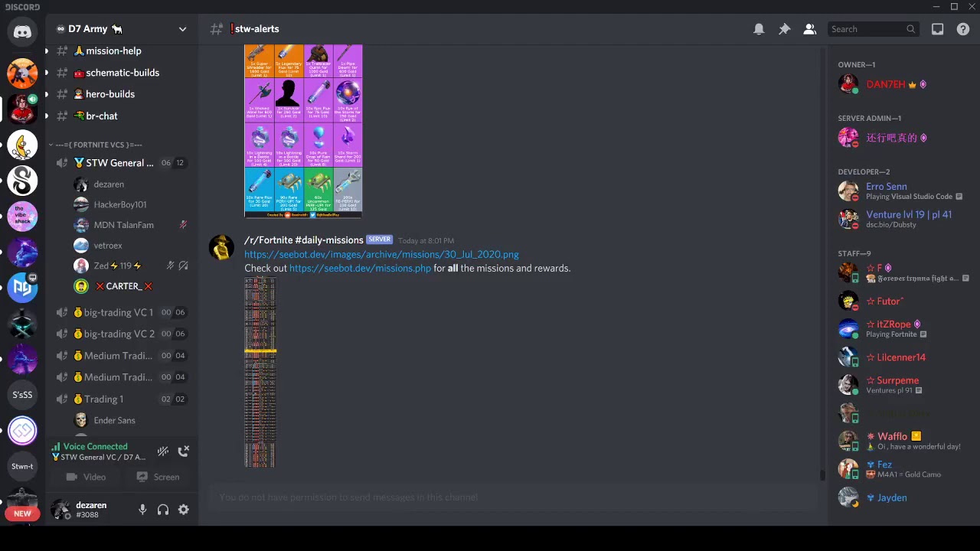Viewport: 980px width, 551px height.
Task: Open pinned messages
Action: [784, 29]
